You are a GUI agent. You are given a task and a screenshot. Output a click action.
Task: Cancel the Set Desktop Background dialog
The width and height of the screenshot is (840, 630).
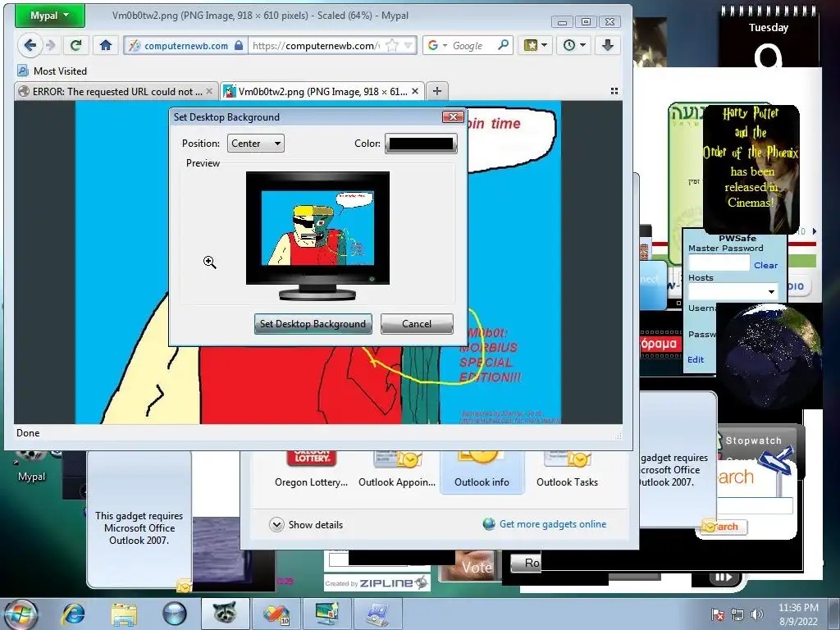(x=417, y=323)
